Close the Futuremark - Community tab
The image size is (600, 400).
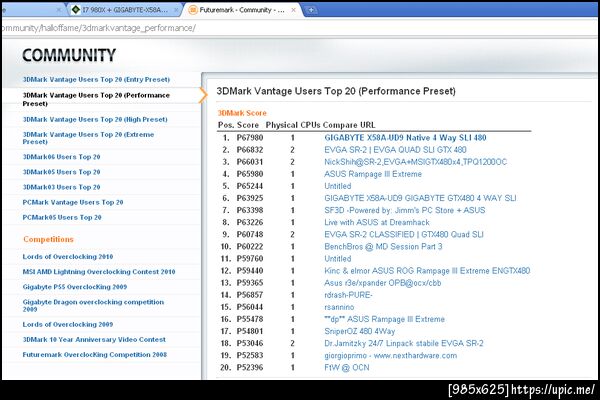[x=293, y=10]
